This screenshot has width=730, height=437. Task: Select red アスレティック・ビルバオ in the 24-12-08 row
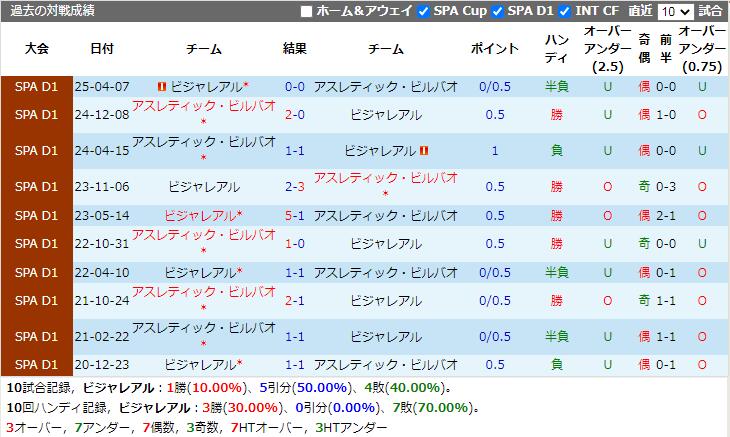[x=204, y=107]
